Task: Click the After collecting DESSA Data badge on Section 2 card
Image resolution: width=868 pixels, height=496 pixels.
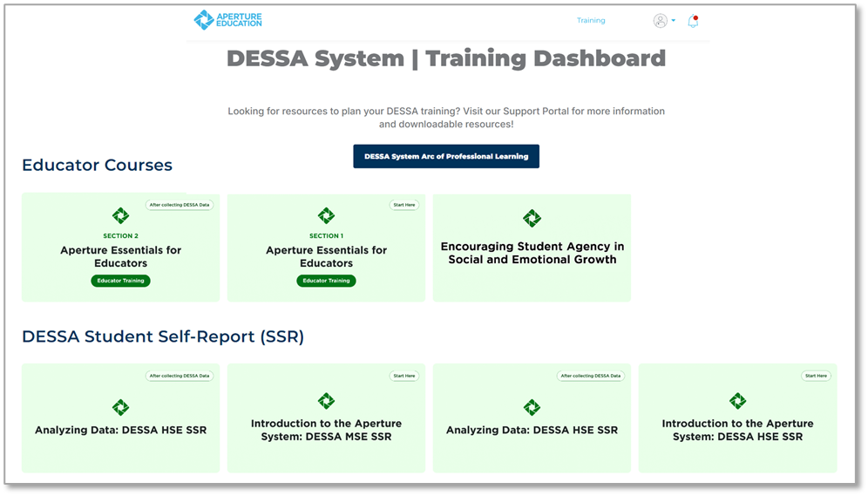Action: tap(180, 205)
